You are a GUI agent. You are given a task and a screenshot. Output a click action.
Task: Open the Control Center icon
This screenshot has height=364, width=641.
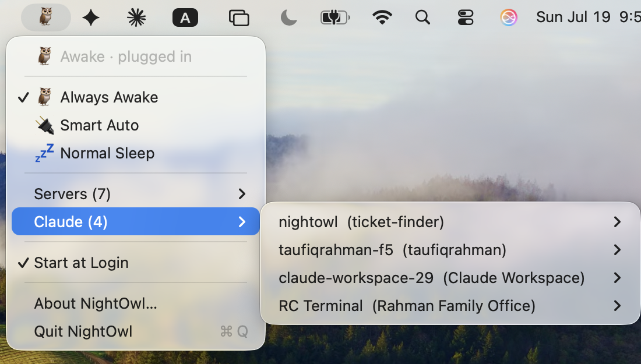click(465, 17)
